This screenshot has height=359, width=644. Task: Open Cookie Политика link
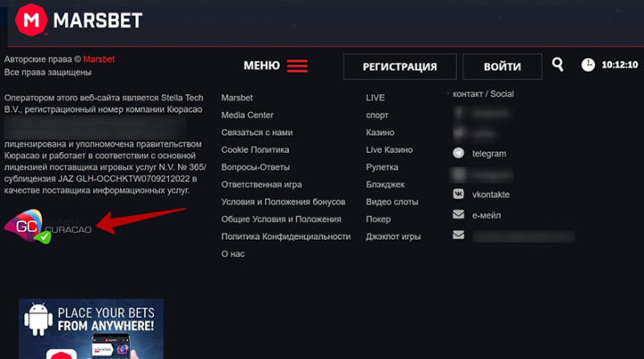click(255, 150)
